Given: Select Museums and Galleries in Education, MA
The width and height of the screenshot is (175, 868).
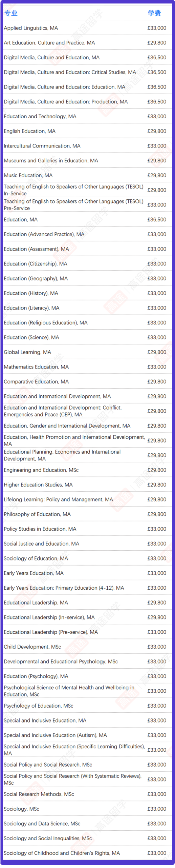Looking at the screenshot, I should click(88, 160).
